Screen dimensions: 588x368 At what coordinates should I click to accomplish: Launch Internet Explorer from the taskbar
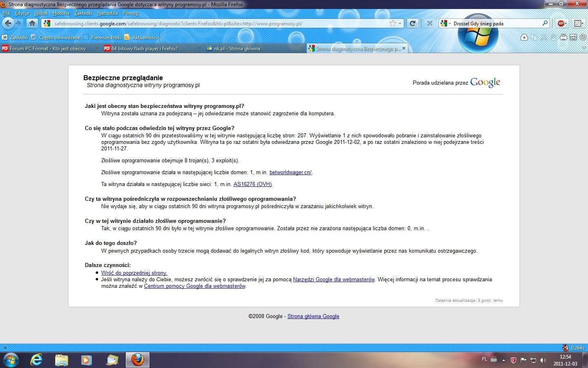(x=37, y=360)
